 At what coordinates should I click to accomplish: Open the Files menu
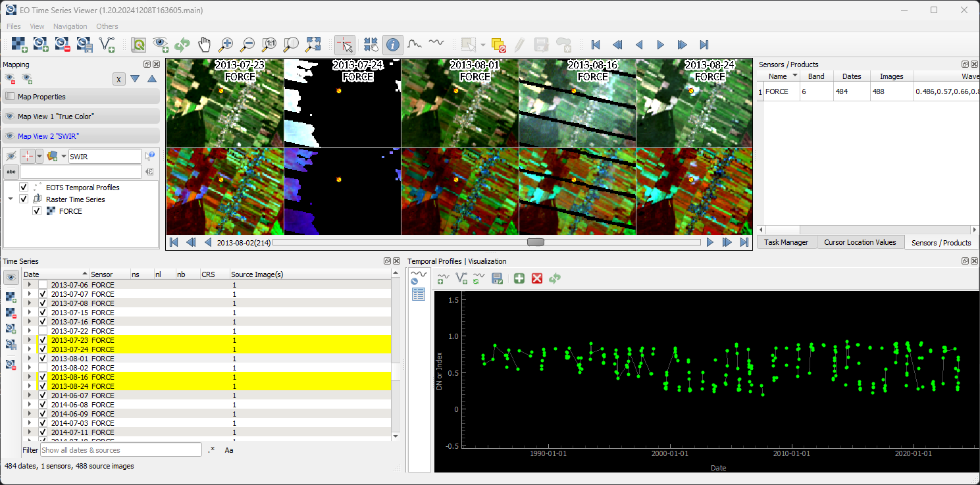click(13, 26)
